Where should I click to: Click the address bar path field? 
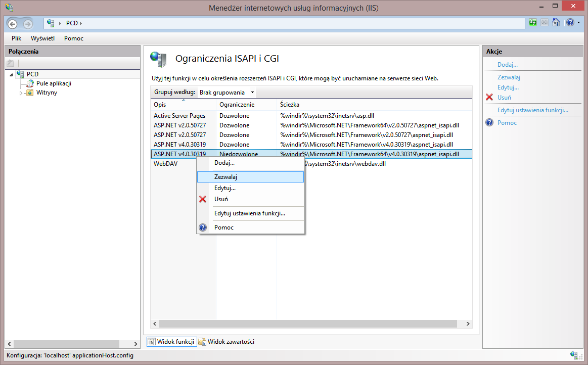point(284,23)
